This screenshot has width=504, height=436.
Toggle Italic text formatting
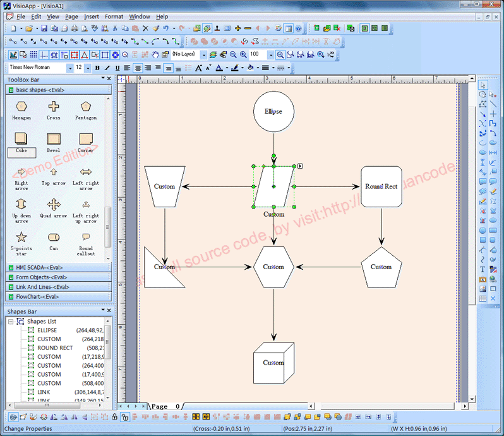coord(107,68)
